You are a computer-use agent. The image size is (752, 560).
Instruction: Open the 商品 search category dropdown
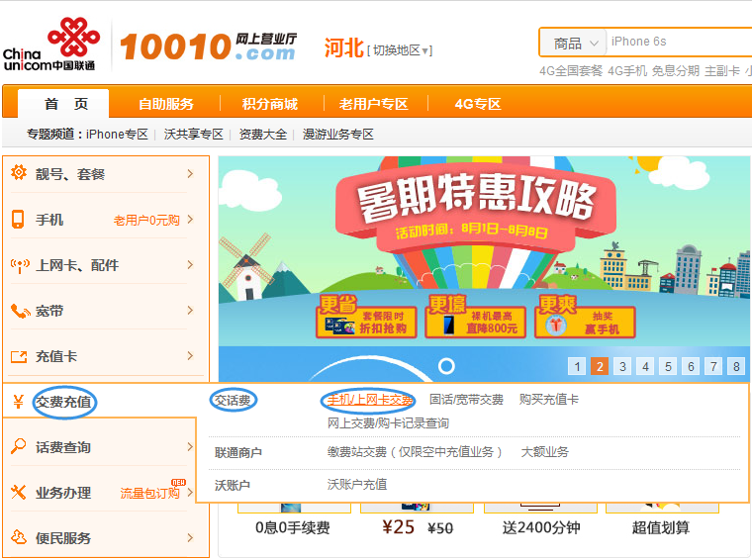pos(575,44)
